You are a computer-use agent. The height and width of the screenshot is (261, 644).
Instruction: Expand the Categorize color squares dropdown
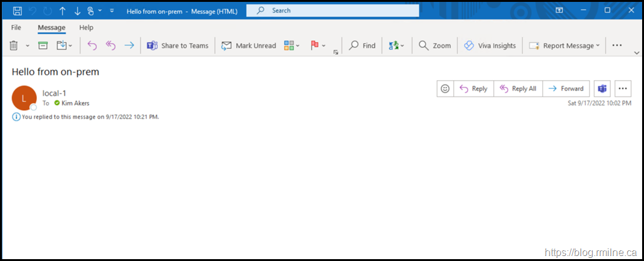pos(292,46)
